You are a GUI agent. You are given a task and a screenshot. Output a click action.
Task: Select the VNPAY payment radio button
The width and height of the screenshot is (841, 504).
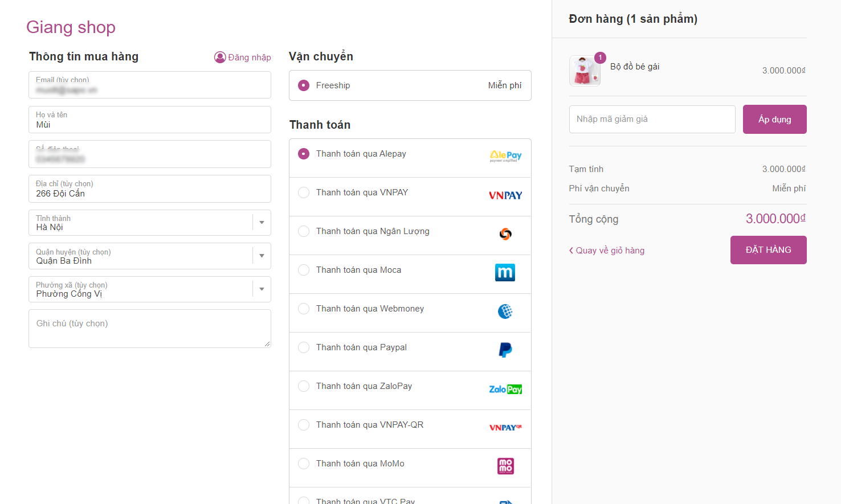point(304,192)
